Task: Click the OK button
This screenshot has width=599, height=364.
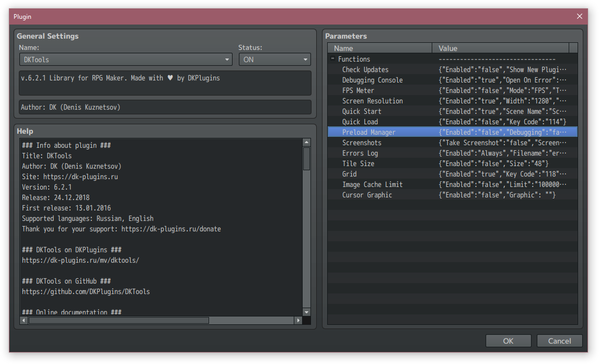Action: [508, 340]
